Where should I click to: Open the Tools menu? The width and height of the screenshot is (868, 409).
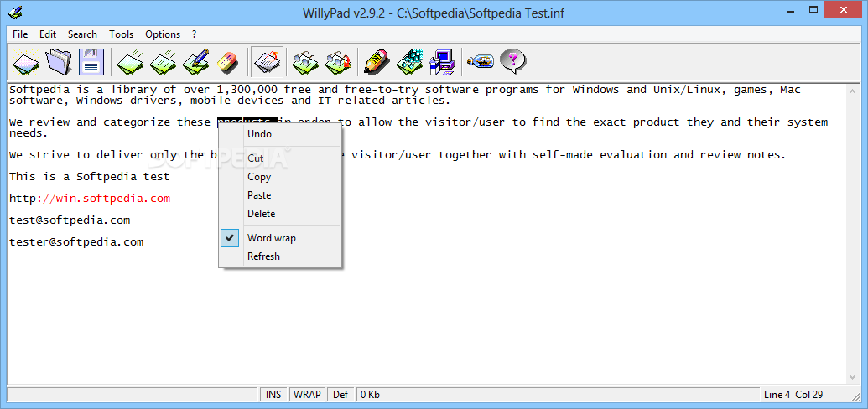pos(122,34)
